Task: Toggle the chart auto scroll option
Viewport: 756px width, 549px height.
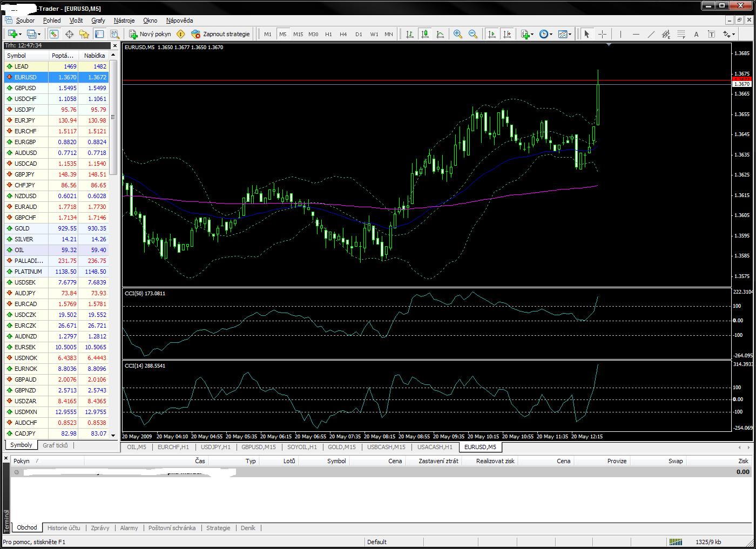Action: pyautogui.click(x=491, y=34)
